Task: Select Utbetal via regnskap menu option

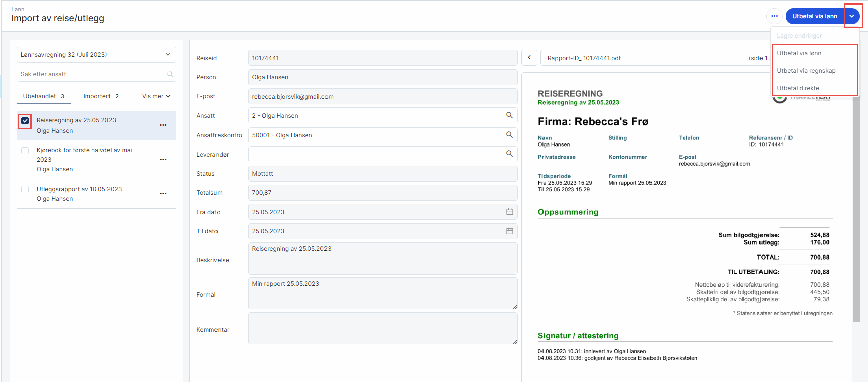Action: tap(806, 71)
